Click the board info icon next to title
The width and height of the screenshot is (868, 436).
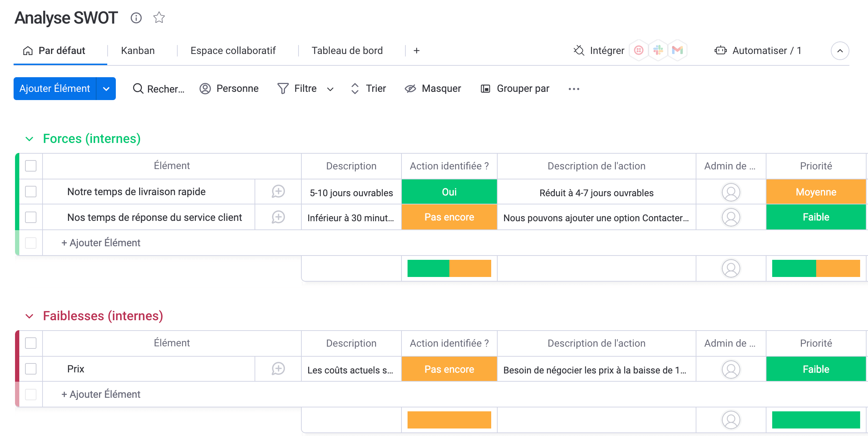coord(136,18)
